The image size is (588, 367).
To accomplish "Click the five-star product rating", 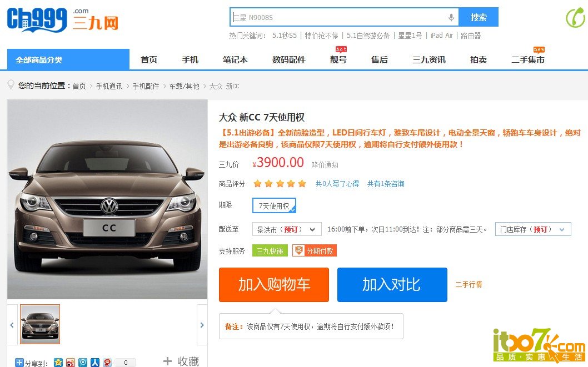I will tap(280, 183).
